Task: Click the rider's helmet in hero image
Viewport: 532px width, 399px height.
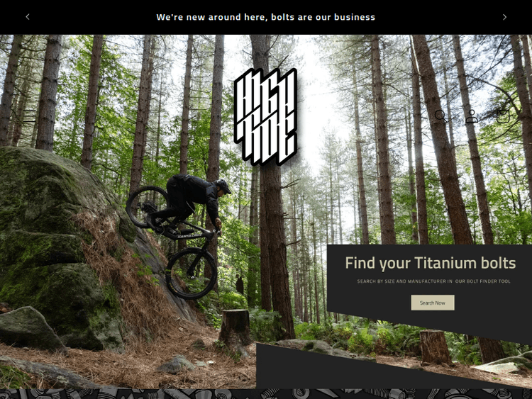Action: pos(223,186)
